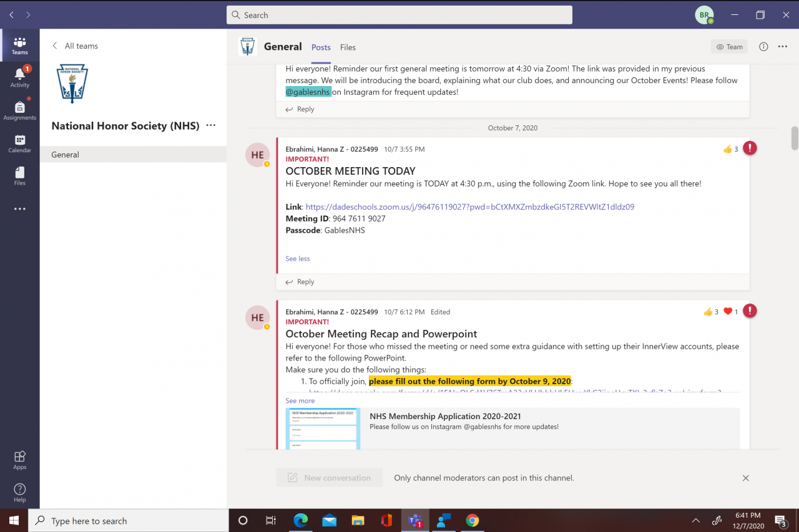Open the Calendar app icon
The height and width of the screenshot is (532, 799).
(x=19, y=143)
